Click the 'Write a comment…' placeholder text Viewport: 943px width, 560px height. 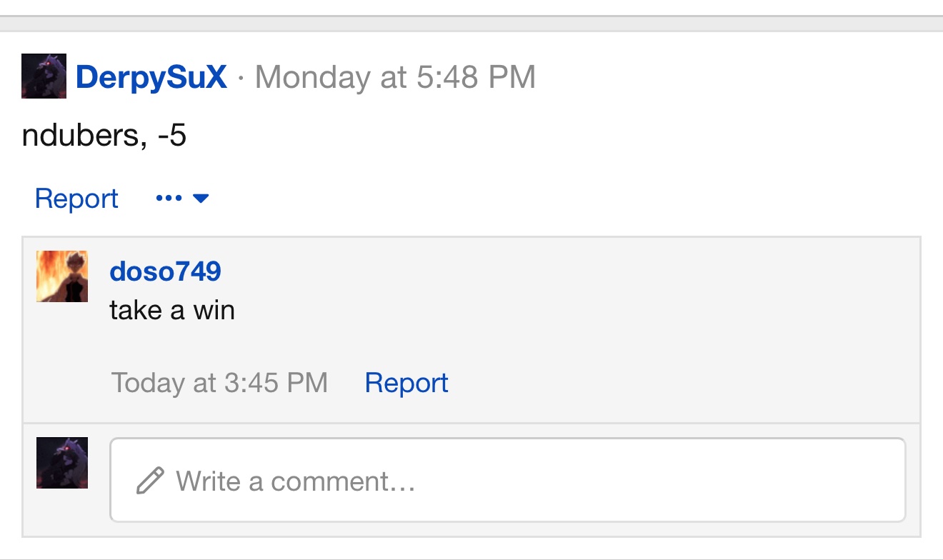pos(295,481)
